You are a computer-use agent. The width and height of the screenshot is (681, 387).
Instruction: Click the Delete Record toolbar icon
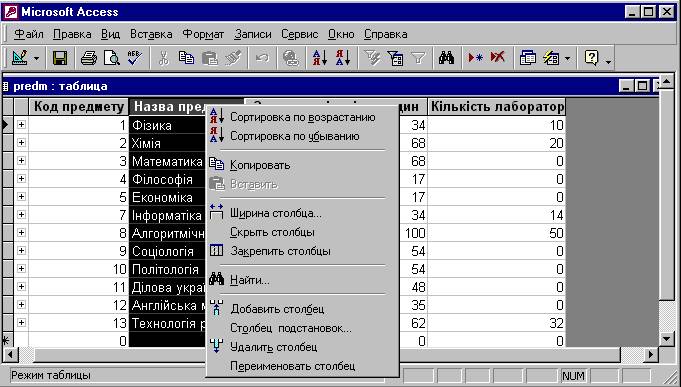point(498,58)
